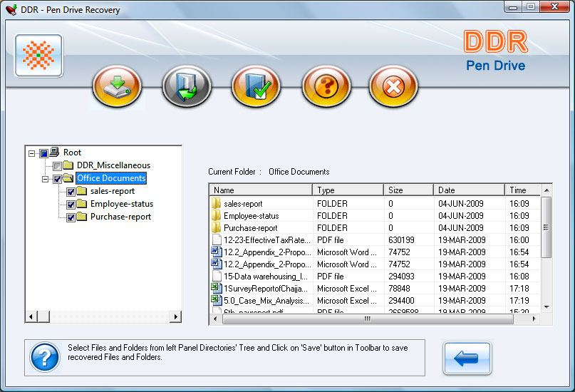Sort by Type column header
Screen dimensions: 575x392
(348, 190)
